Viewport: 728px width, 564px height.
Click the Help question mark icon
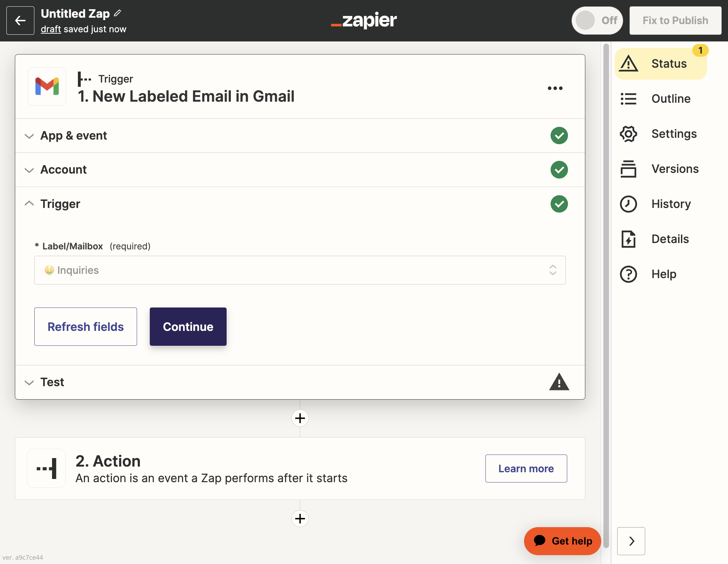point(629,274)
